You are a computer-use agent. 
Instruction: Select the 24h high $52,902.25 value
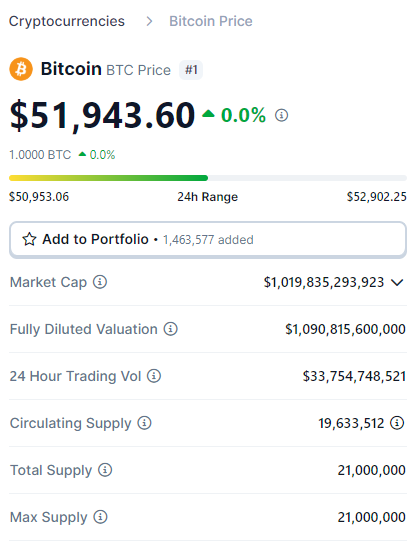(x=377, y=197)
